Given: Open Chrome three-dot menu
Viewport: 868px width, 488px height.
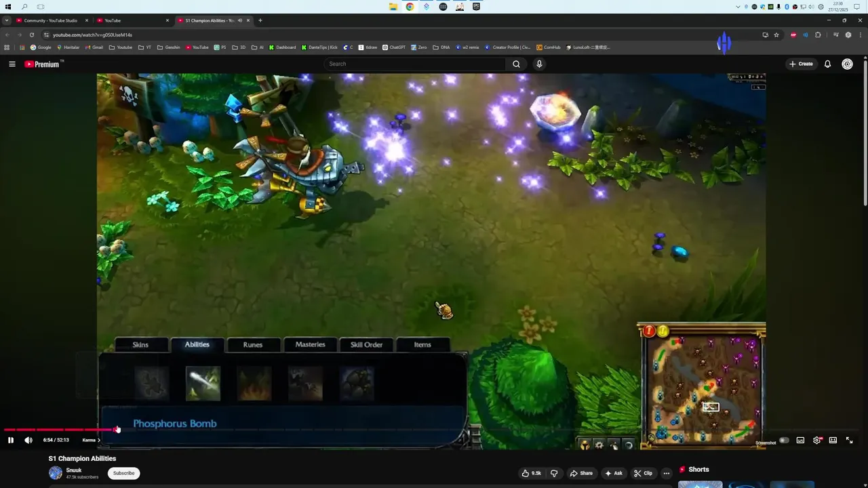Looking at the screenshot, I should [x=861, y=35].
